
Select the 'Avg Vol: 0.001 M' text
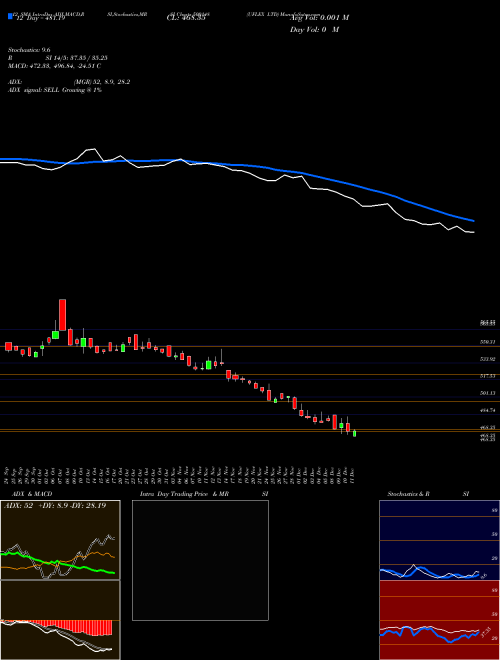[319, 18]
